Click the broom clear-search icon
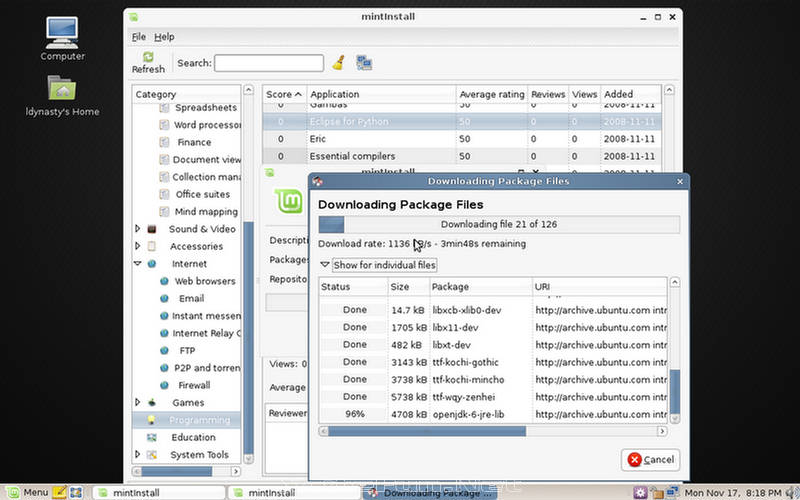800x500 pixels. coord(338,63)
